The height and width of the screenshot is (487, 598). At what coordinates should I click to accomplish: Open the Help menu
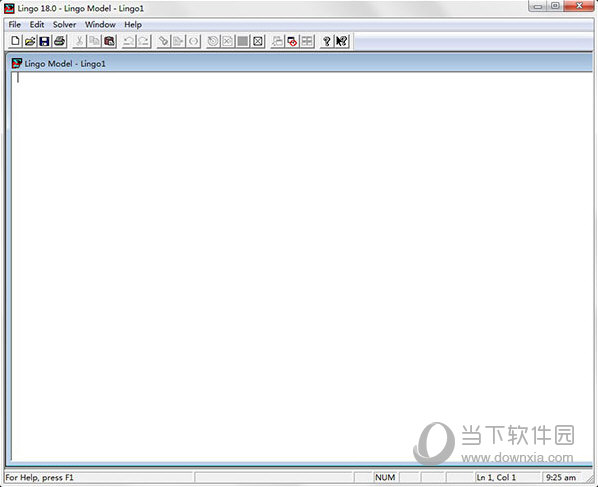click(x=133, y=24)
